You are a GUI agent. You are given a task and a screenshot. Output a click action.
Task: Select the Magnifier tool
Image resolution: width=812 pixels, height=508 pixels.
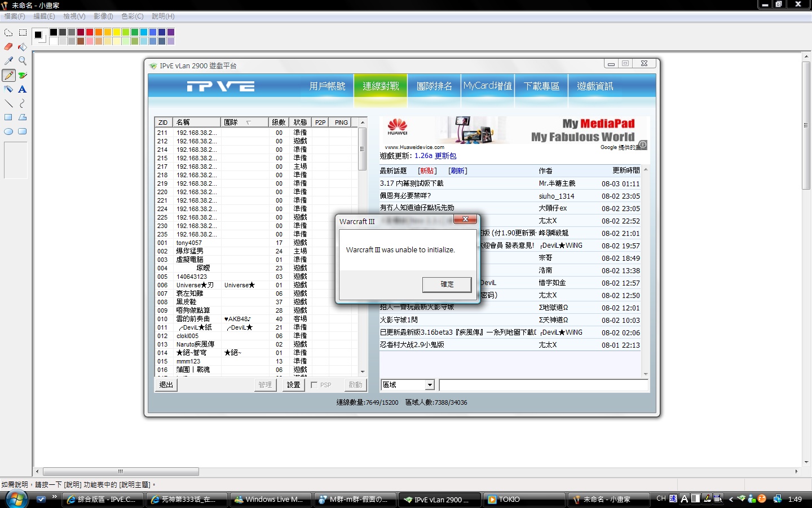[23, 61]
